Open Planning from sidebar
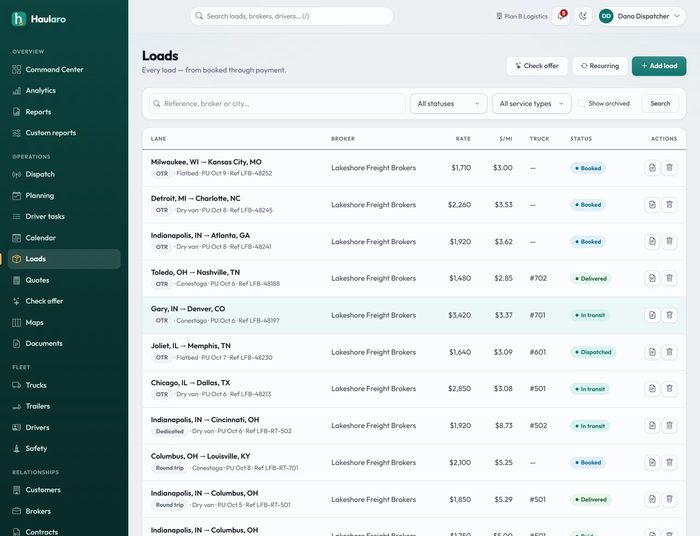The image size is (700, 536). pyautogui.click(x=64, y=195)
